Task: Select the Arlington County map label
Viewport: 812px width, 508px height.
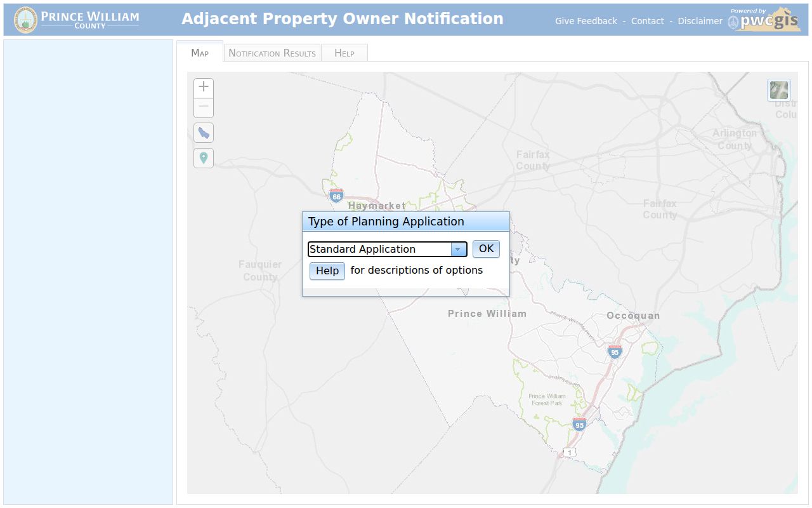Action: point(735,139)
